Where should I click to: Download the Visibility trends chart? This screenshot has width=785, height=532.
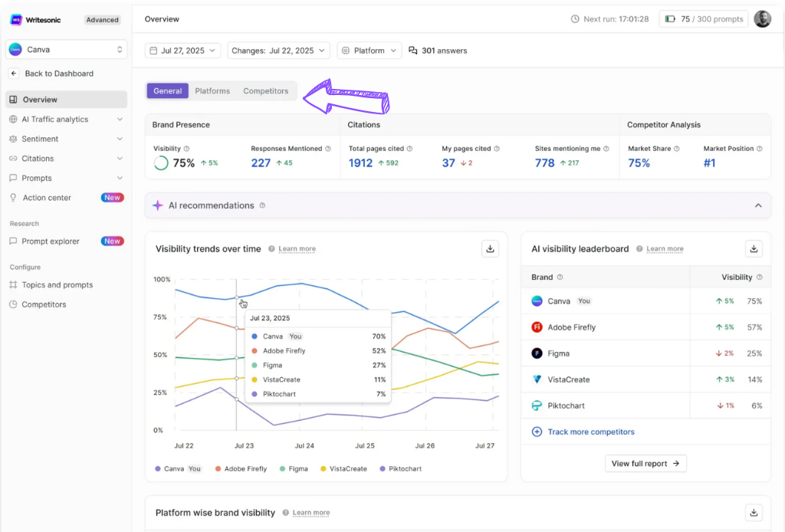point(490,248)
